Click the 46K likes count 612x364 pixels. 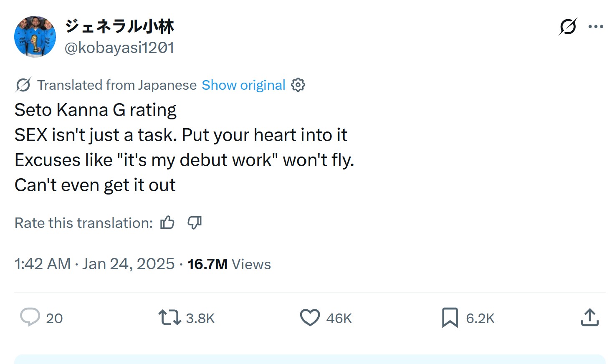(x=339, y=318)
